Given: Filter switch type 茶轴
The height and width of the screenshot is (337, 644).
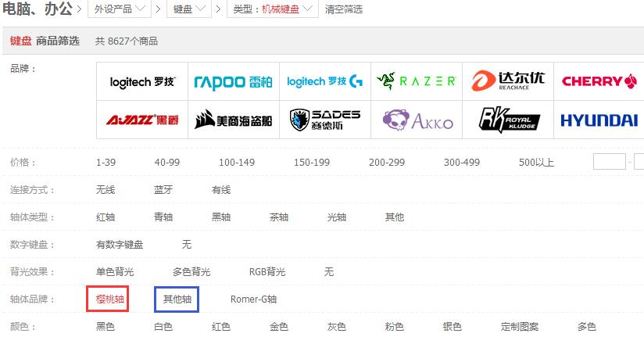Looking at the screenshot, I should click(279, 217).
